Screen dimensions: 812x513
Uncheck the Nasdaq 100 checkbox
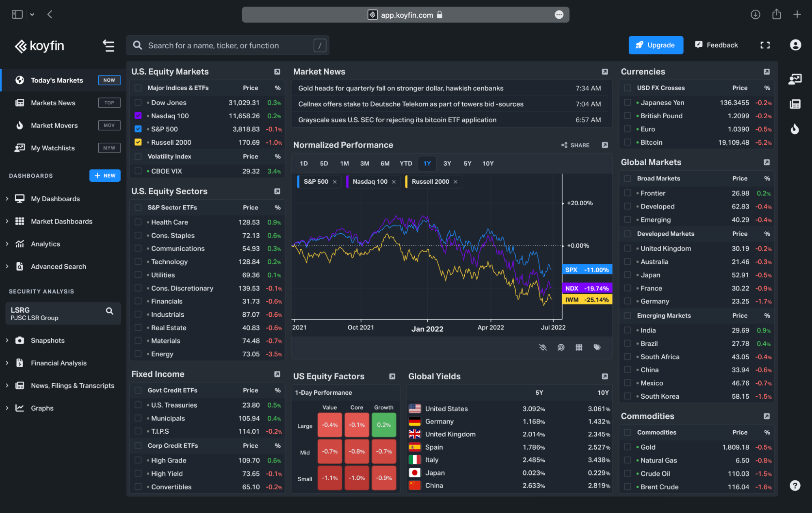[138, 116]
